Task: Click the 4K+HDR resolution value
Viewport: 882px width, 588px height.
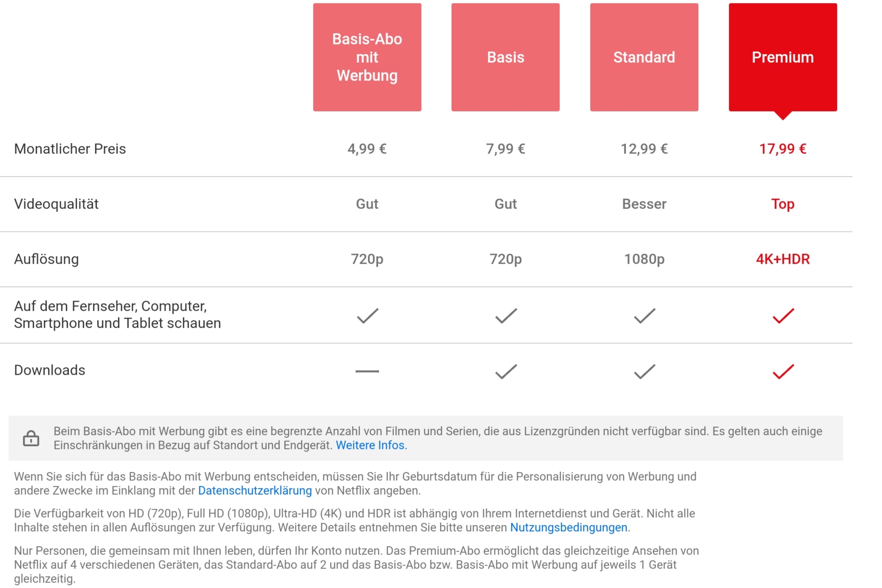Action: pyautogui.click(x=783, y=259)
